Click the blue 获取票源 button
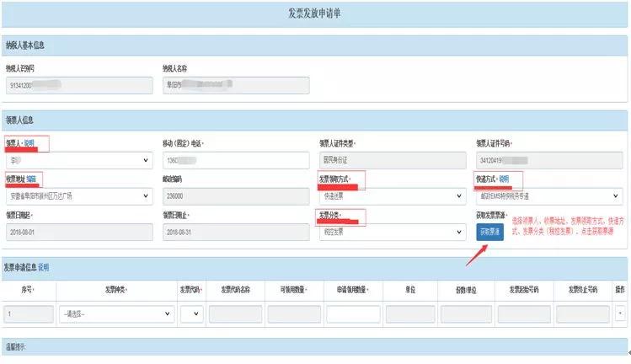Viewport: 631px width, 364px height. [x=489, y=232]
